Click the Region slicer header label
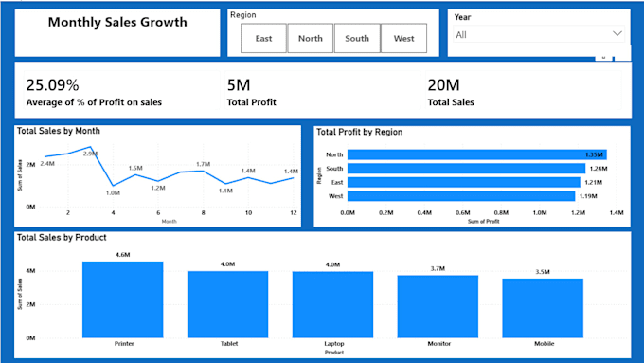The image size is (644, 363). pos(242,15)
